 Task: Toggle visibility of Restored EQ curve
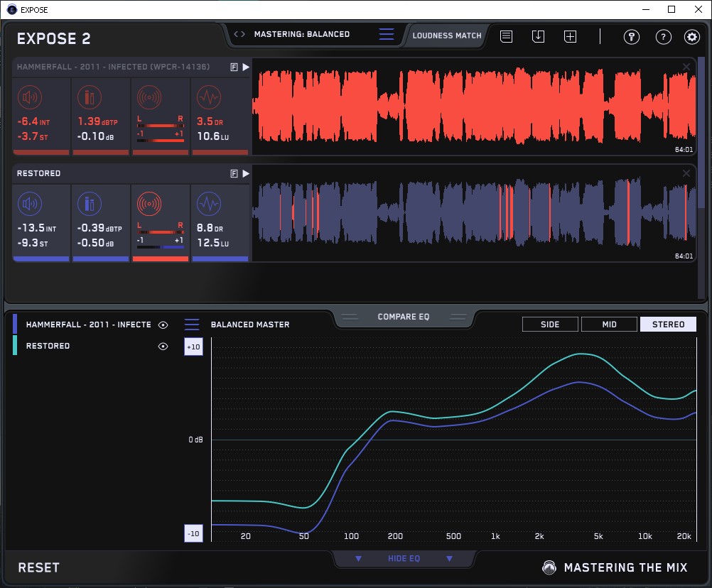(163, 347)
